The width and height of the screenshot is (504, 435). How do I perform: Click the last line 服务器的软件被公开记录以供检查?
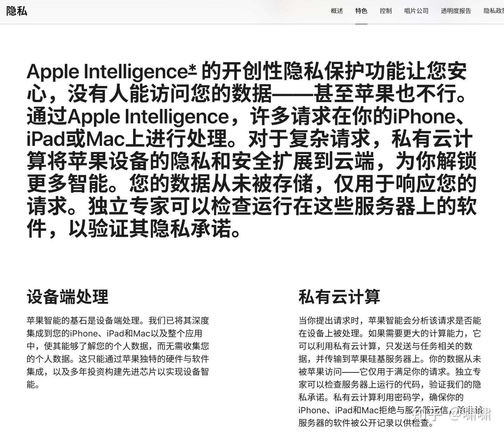tap(366, 423)
